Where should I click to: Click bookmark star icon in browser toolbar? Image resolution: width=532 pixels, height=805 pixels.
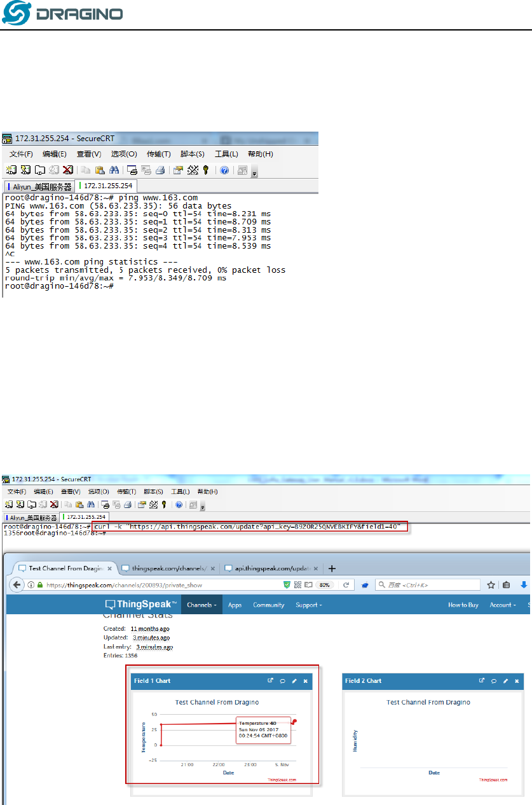[x=491, y=584]
